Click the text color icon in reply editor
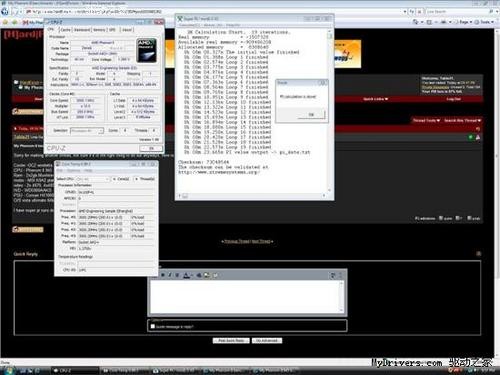This screenshot has width=500, height=375. [187, 275]
